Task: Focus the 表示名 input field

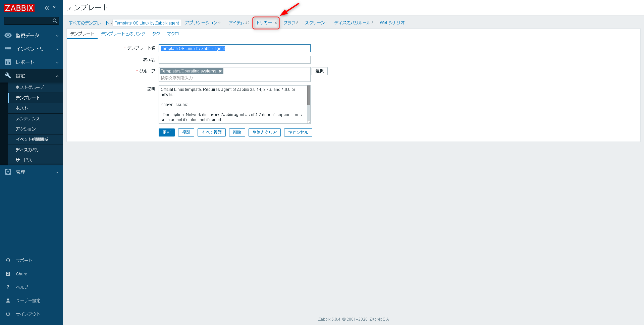Action: click(234, 60)
